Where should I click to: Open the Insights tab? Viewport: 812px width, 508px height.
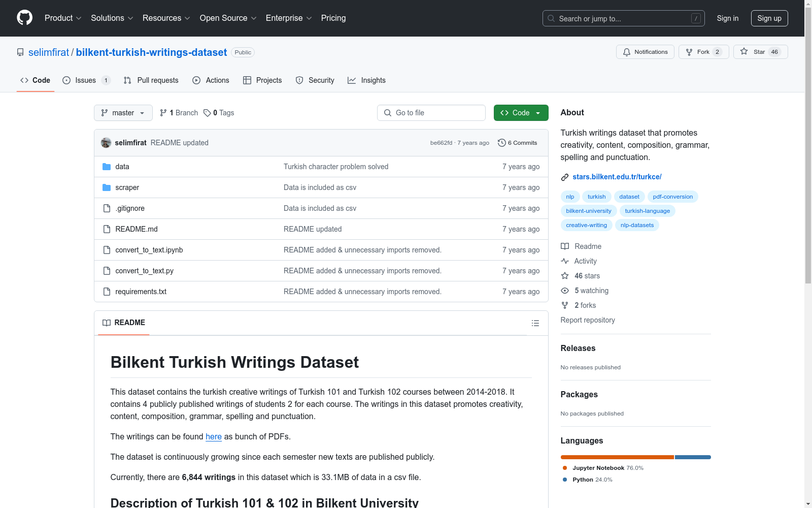[366, 80]
